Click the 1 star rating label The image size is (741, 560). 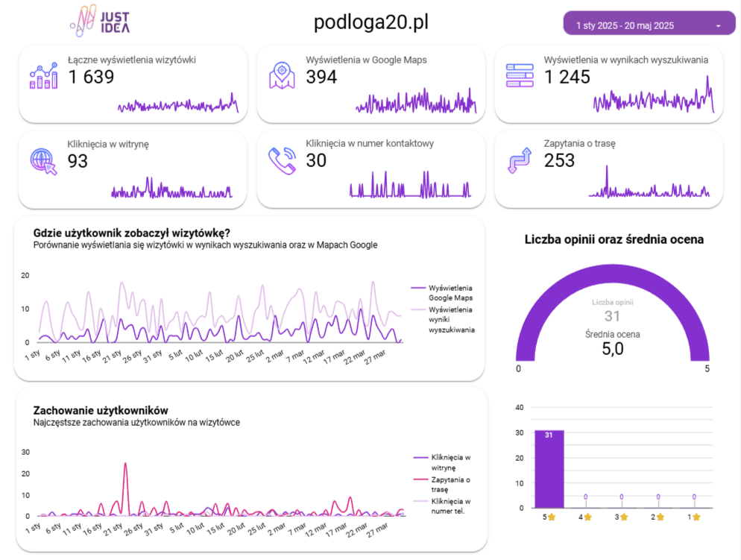[694, 517]
